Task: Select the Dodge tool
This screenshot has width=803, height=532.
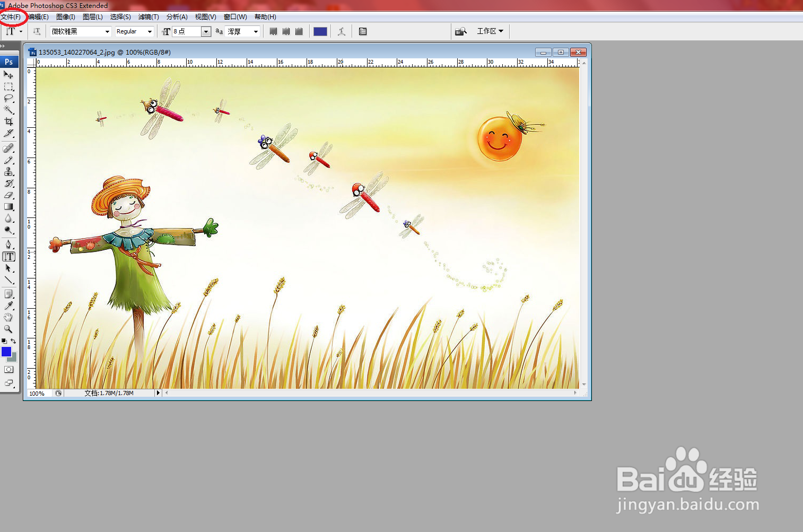Action: [8, 230]
